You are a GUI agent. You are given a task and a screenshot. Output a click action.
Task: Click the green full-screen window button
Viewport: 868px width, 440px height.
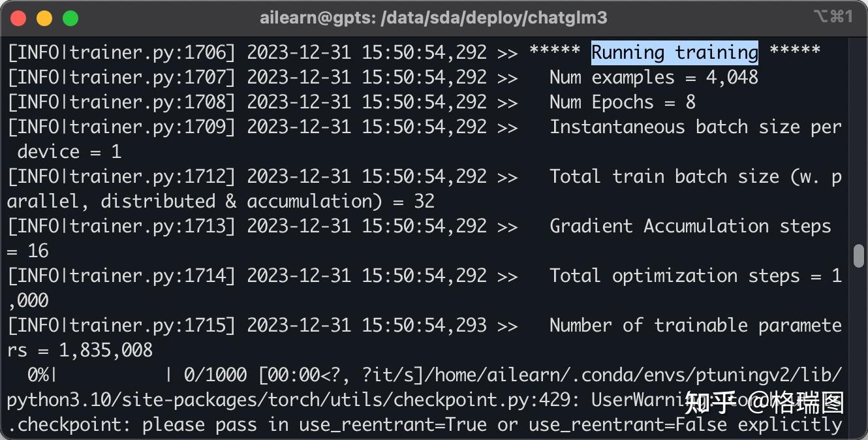click(x=70, y=18)
